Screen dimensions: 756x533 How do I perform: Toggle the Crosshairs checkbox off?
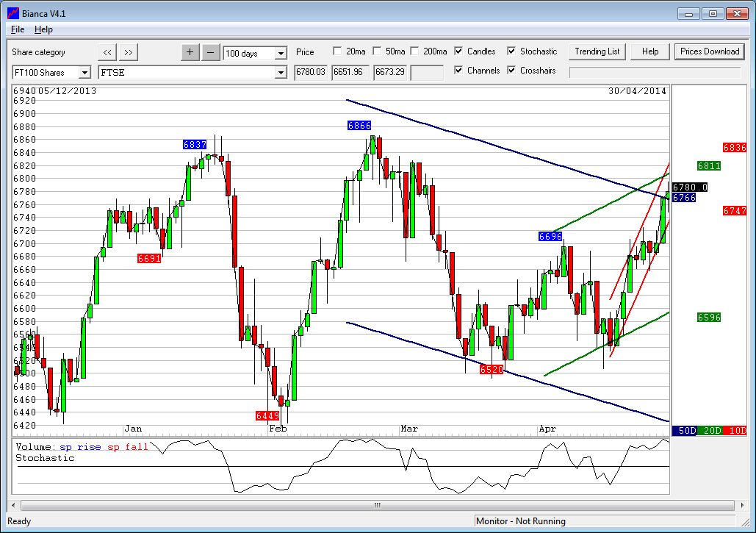[511, 71]
